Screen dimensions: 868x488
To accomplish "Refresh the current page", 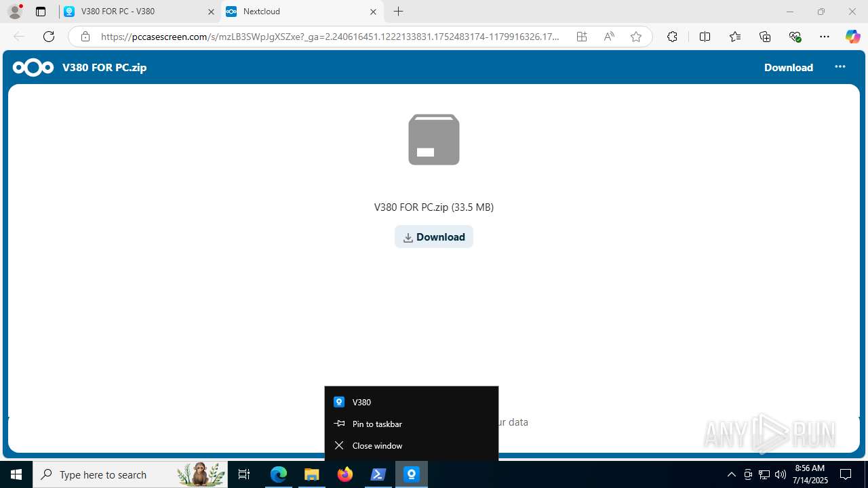I will (x=48, y=37).
